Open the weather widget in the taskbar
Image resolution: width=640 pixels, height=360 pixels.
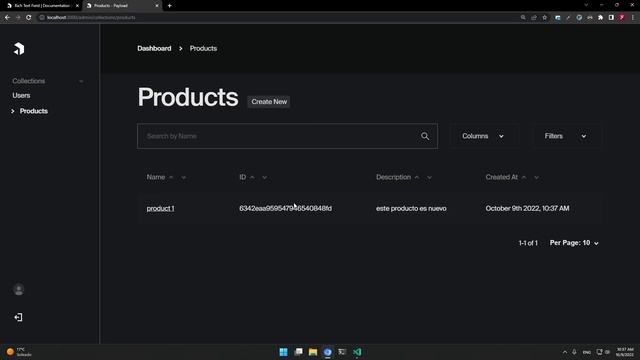[19, 352]
